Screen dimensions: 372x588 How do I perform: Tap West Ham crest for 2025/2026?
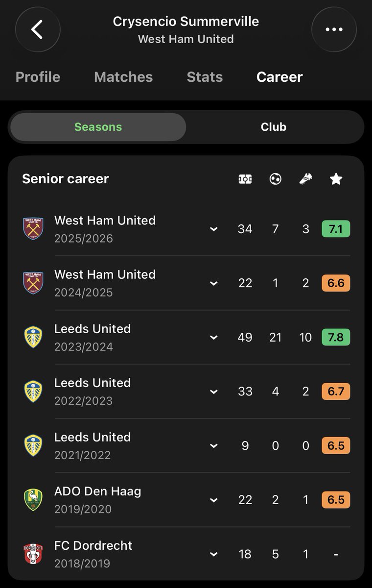point(33,229)
